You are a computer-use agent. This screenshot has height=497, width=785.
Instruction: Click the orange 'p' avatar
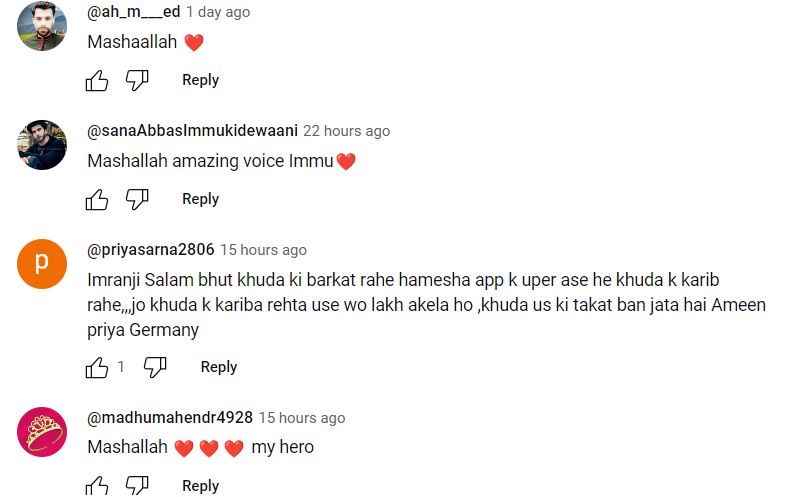[42, 264]
